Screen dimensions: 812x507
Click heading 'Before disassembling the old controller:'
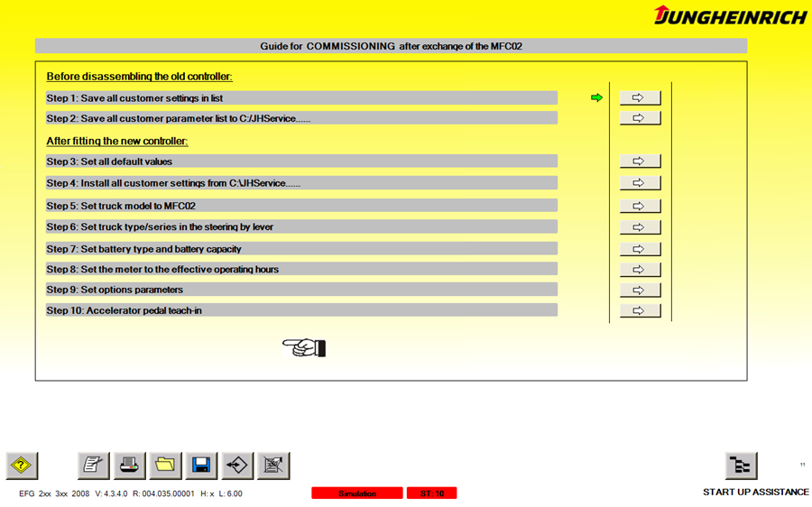pos(139,77)
